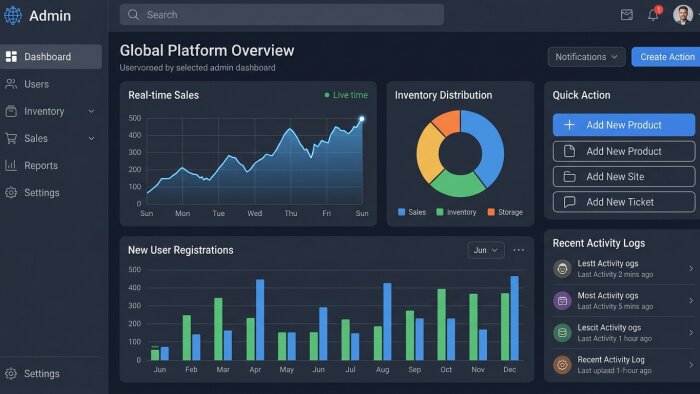Image resolution: width=700 pixels, height=394 pixels.
Task: Click the 'Recent Activity Logs' heading
Action: [599, 243]
